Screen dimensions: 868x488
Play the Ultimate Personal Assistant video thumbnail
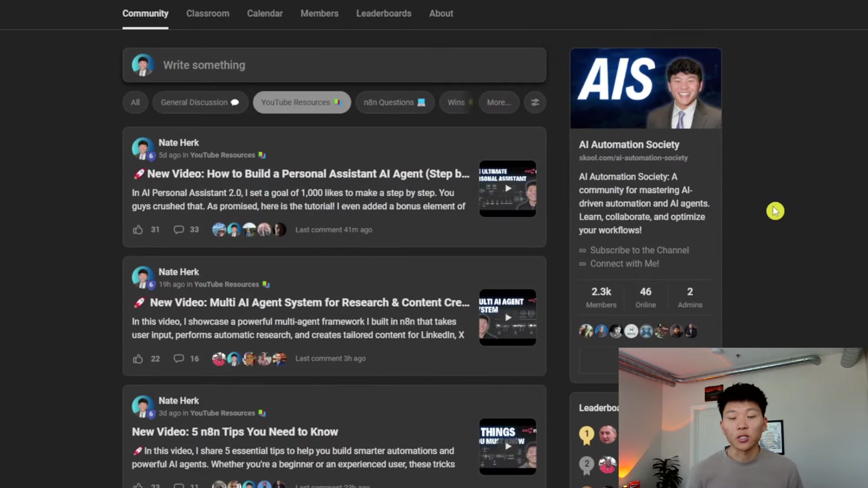[x=508, y=188]
